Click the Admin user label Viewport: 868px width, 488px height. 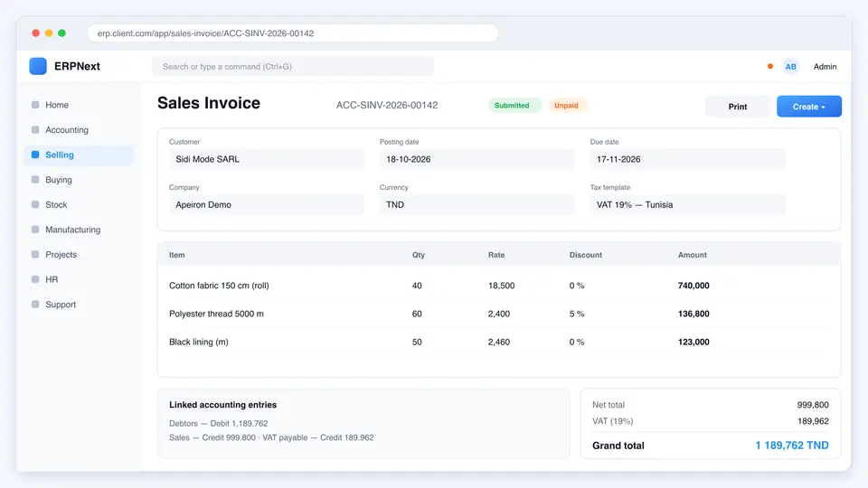click(825, 66)
